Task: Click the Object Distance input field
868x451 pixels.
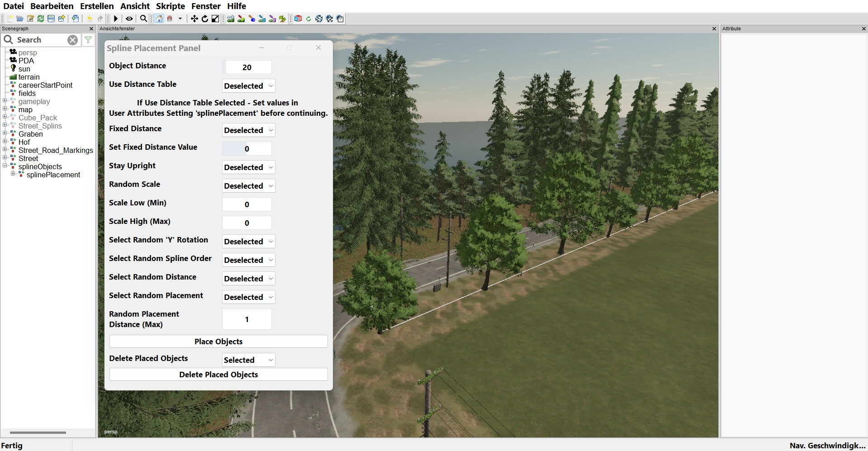Action: click(x=247, y=67)
